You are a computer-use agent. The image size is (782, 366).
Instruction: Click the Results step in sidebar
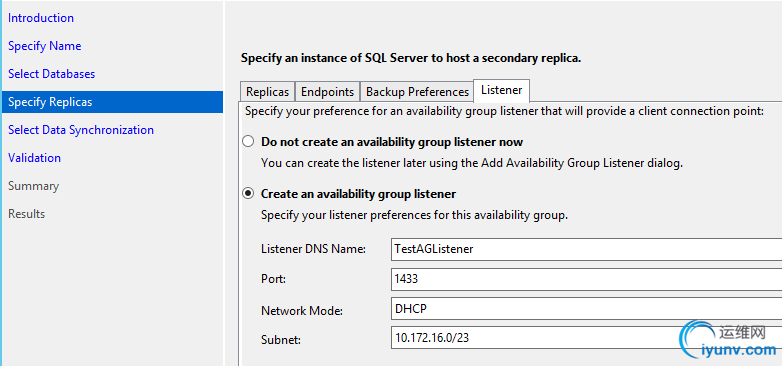(x=26, y=214)
